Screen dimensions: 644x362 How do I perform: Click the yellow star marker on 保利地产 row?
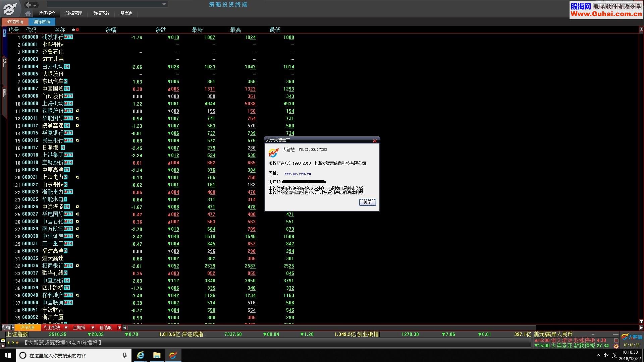tap(77, 295)
